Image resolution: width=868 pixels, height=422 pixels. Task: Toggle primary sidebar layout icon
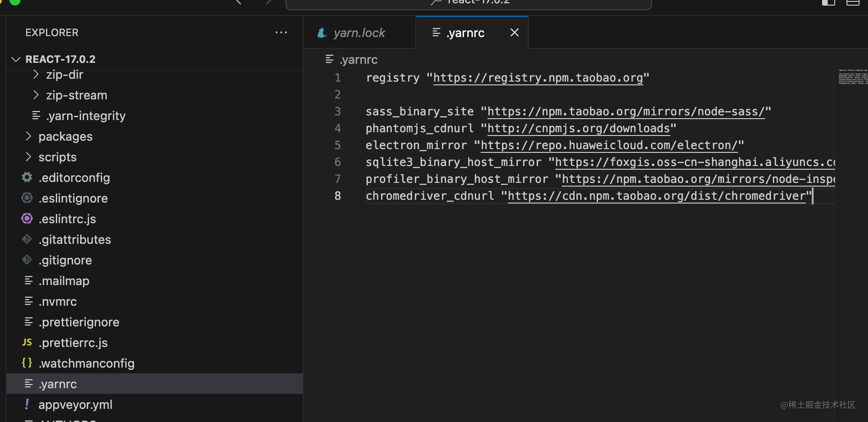[829, 2]
